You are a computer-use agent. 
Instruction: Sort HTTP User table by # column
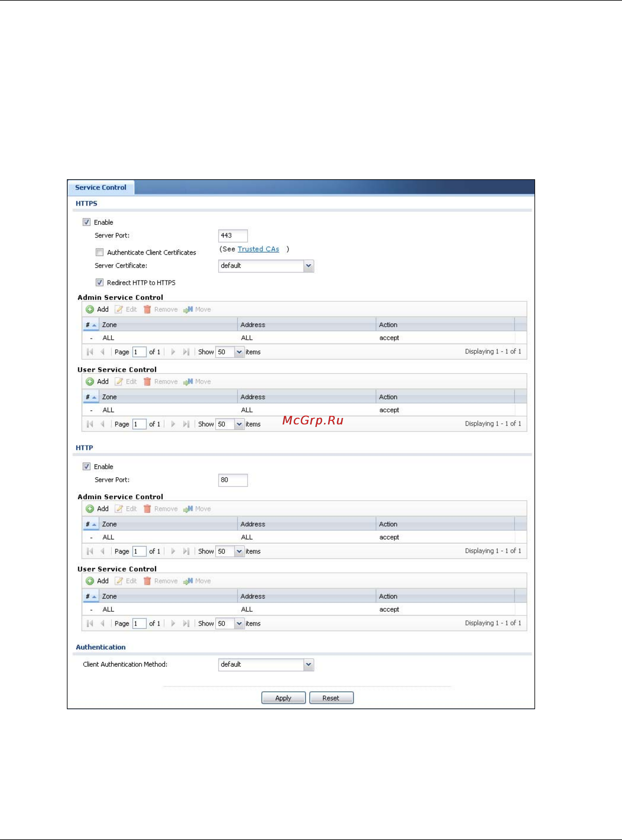91,596
